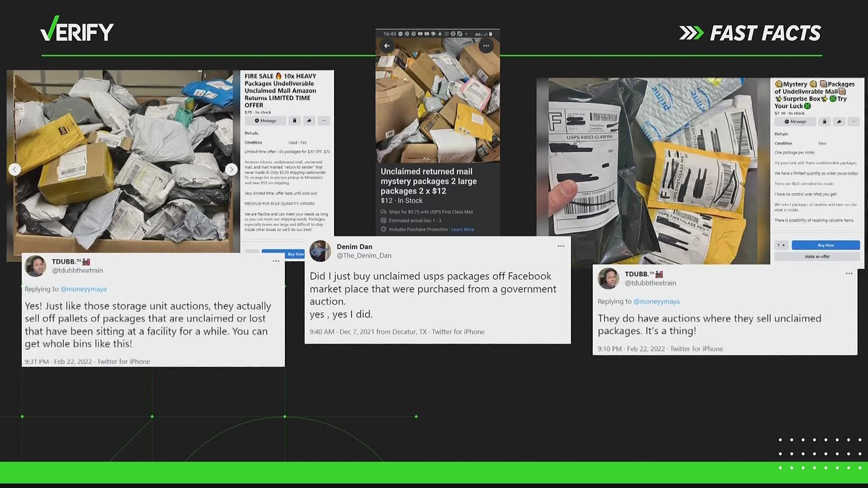Click the @The_Denim_Dan handle

364,256
